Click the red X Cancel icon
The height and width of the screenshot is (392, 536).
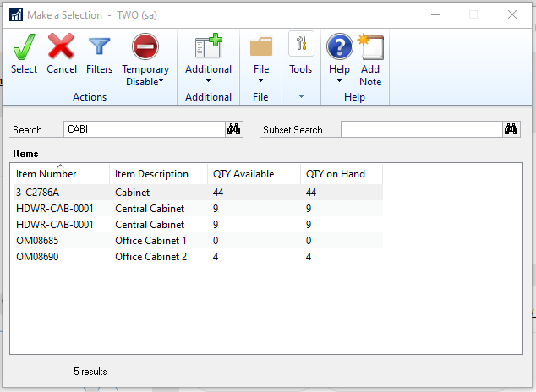pos(61,46)
